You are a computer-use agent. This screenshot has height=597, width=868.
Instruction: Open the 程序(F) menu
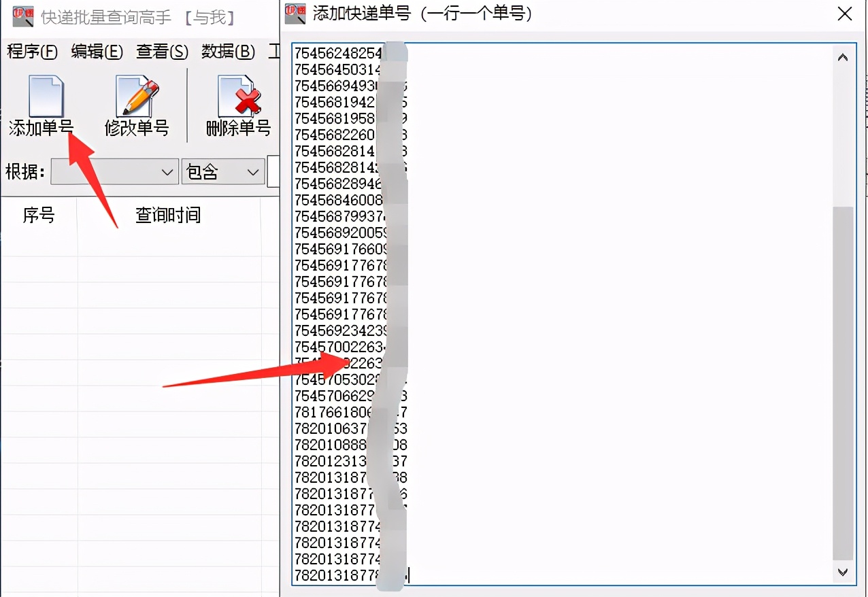point(31,52)
